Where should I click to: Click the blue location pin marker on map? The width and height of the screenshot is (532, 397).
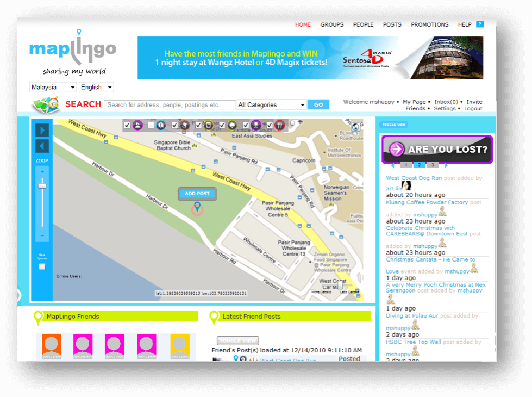(197, 206)
